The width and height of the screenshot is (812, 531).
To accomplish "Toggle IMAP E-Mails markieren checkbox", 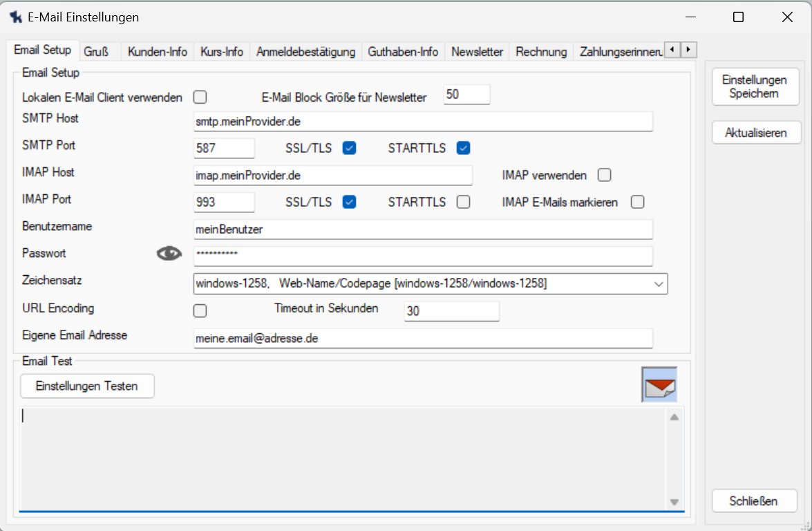I will coord(637,202).
